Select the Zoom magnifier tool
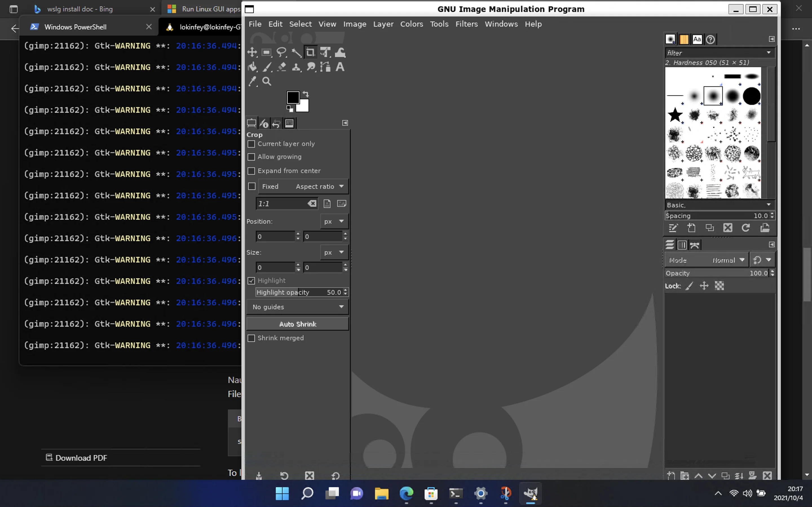Screen dimensions: 812x507 point(267,81)
